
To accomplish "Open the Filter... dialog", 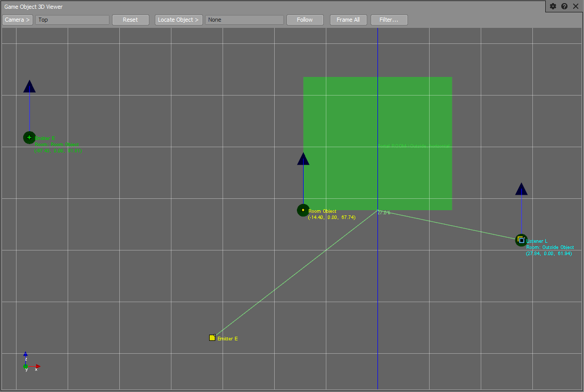I will tap(389, 20).
